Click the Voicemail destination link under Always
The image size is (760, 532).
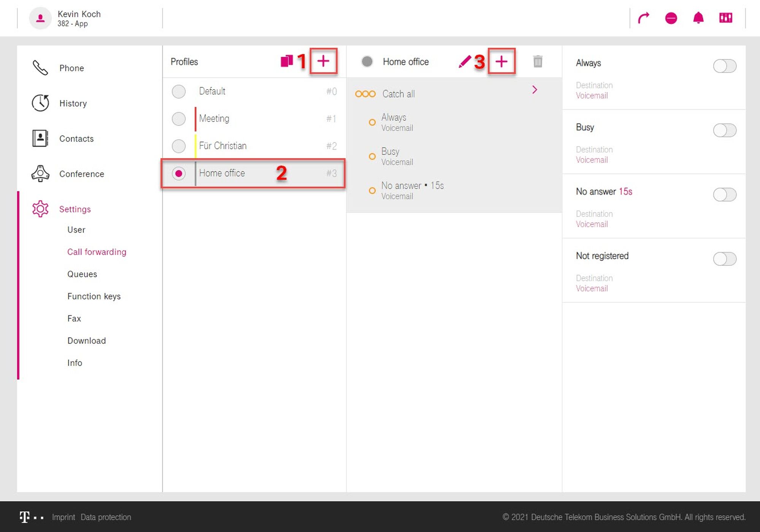(x=592, y=96)
